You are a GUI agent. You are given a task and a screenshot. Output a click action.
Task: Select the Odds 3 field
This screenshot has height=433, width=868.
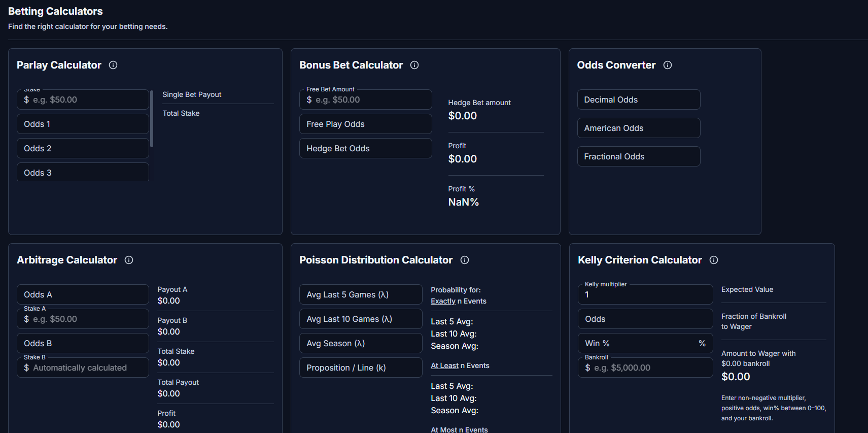(x=83, y=172)
